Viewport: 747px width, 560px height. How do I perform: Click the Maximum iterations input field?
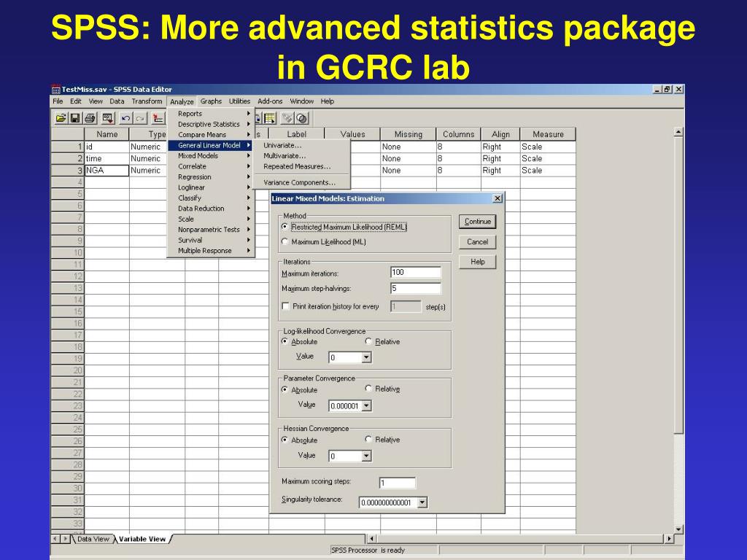coord(416,273)
